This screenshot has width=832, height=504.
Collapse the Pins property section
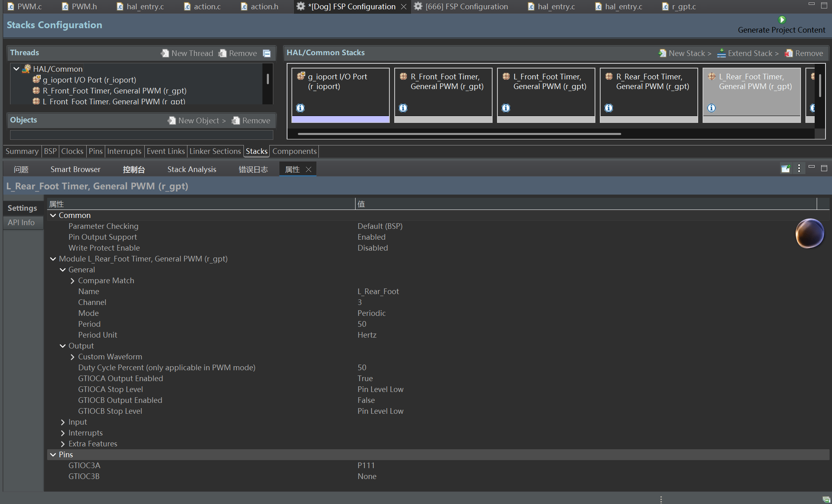pyautogui.click(x=53, y=455)
